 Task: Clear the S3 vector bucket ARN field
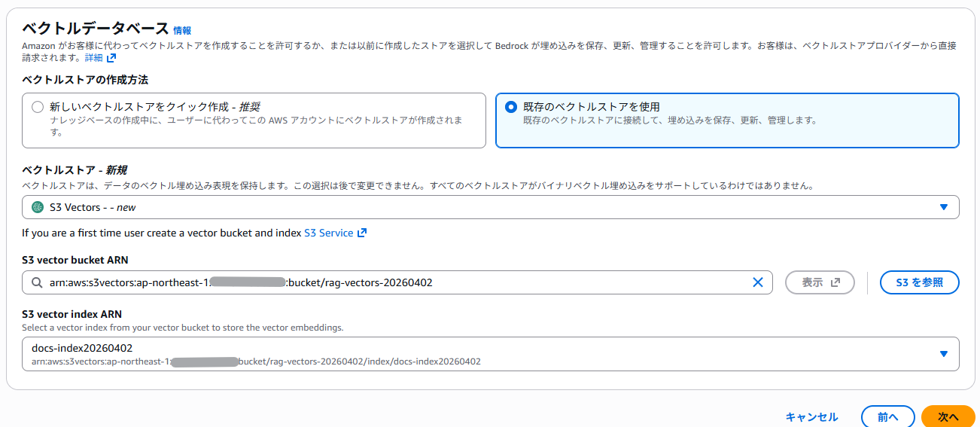[757, 282]
